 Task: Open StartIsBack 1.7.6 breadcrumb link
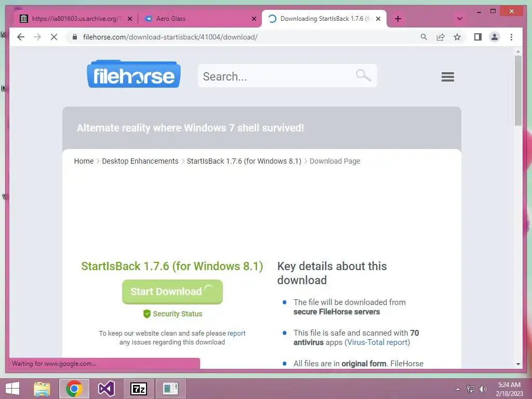coord(244,161)
